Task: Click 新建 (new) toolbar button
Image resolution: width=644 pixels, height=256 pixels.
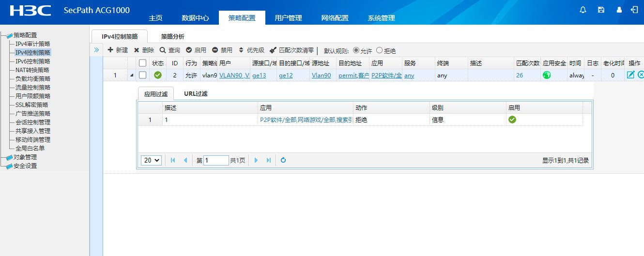Action: point(118,50)
